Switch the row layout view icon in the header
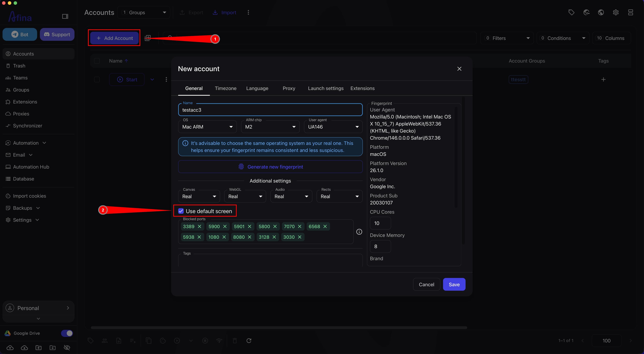This screenshot has width=644, height=354. 631,12
